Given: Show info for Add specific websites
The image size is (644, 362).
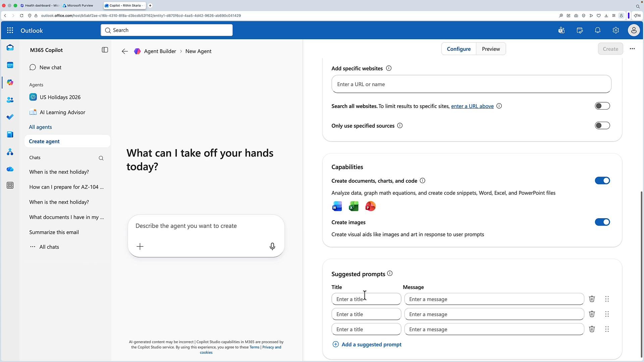Looking at the screenshot, I should click(x=389, y=68).
